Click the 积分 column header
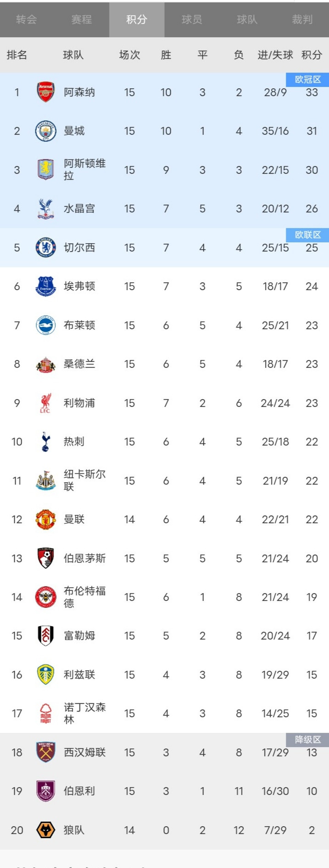The height and width of the screenshot is (868, 329). [312, 55]
